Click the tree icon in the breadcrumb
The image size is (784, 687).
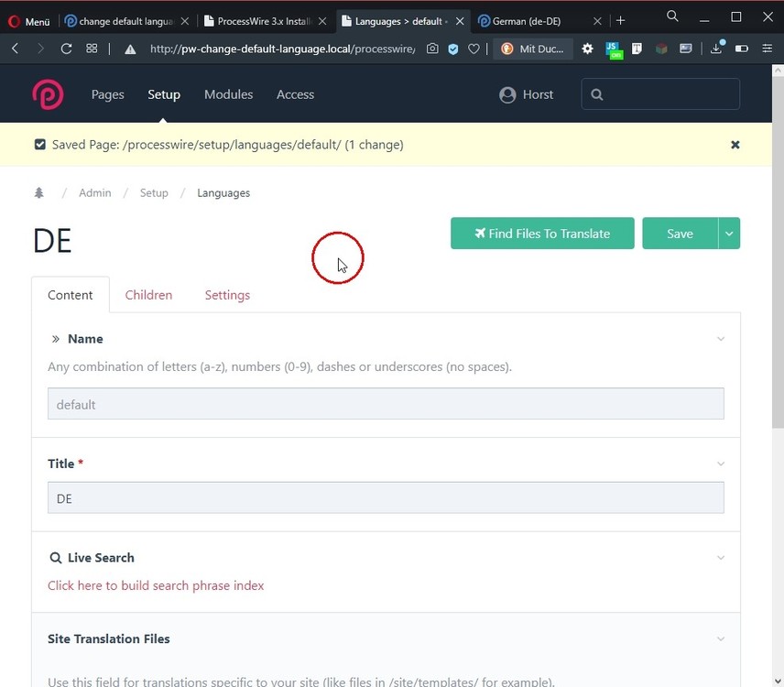coord(38,193)
